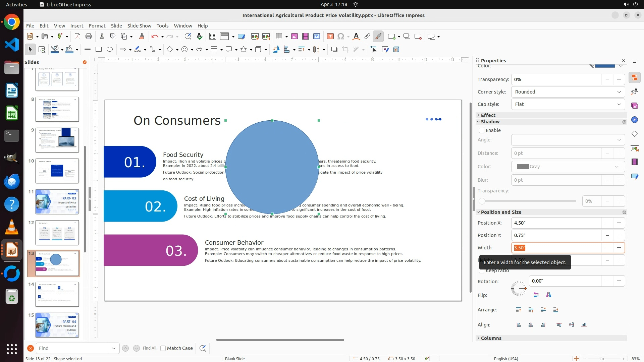Open the Cap style dropdown
This screenshot has height=362, width=644.
pos(568,104)
